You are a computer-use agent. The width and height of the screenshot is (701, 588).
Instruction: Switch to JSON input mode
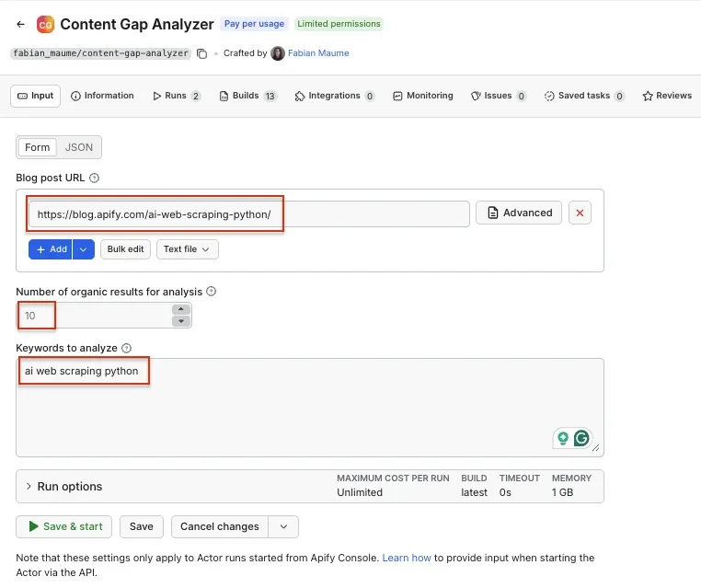(x=79, y=147)
